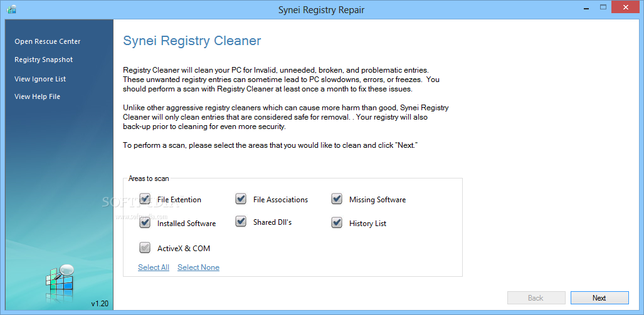Toggle the History List checkbox
The image size is (644, 315).
click(x=337, y=223)
